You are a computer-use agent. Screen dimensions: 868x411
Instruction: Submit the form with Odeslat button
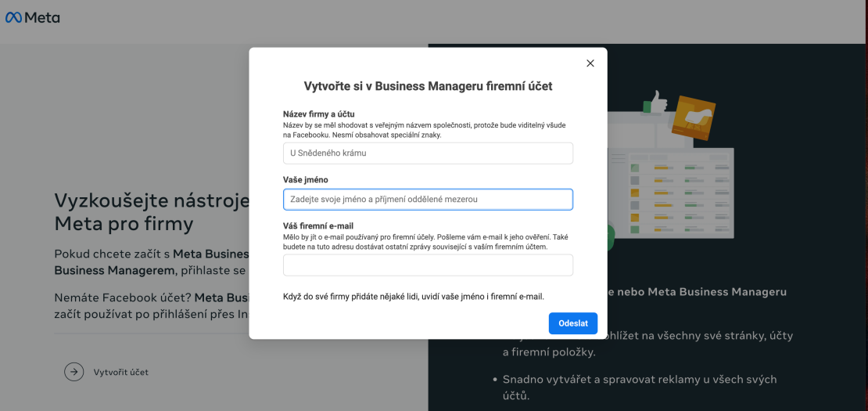tap(573, 323)
